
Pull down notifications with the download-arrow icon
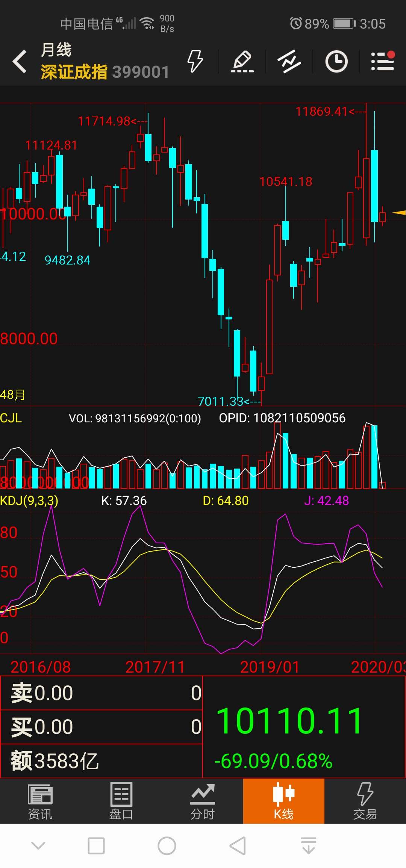pyautogui.click(x=309, y=846)
